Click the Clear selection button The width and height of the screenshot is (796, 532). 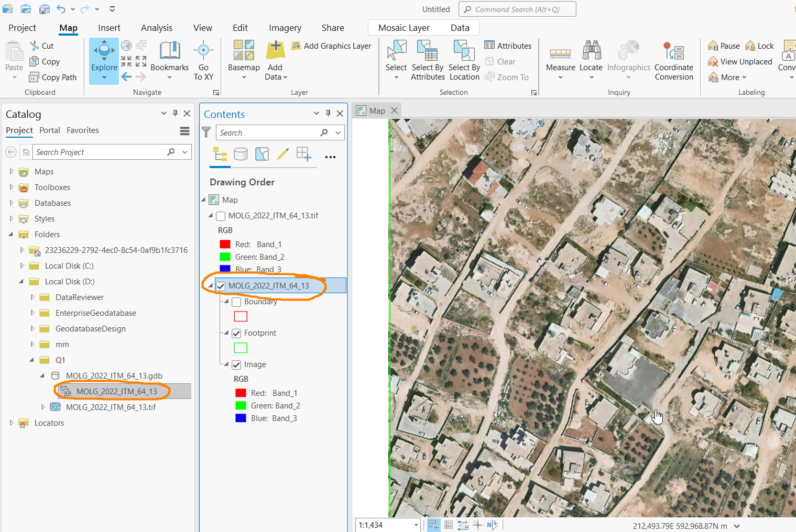pyautogui.click(x=501, y=61)
